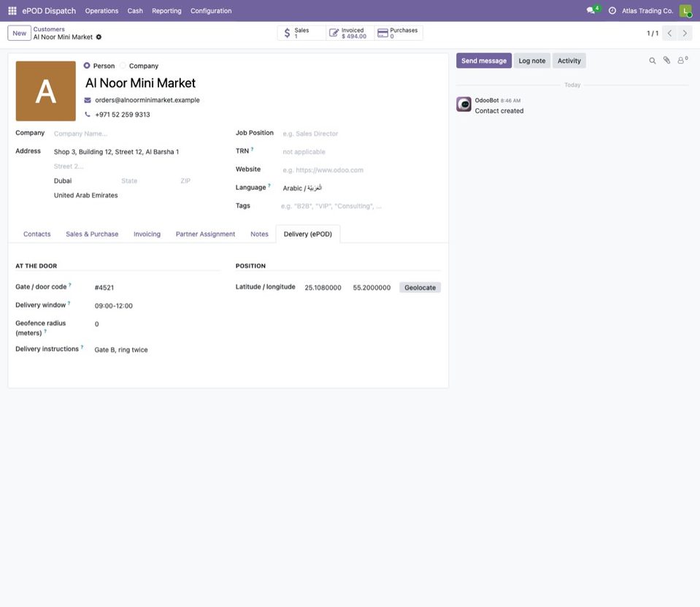Image resolution: width=700 pixels, height=607 pixels.
Task: Open the Operations menu
Action: [x=101, y=11]
